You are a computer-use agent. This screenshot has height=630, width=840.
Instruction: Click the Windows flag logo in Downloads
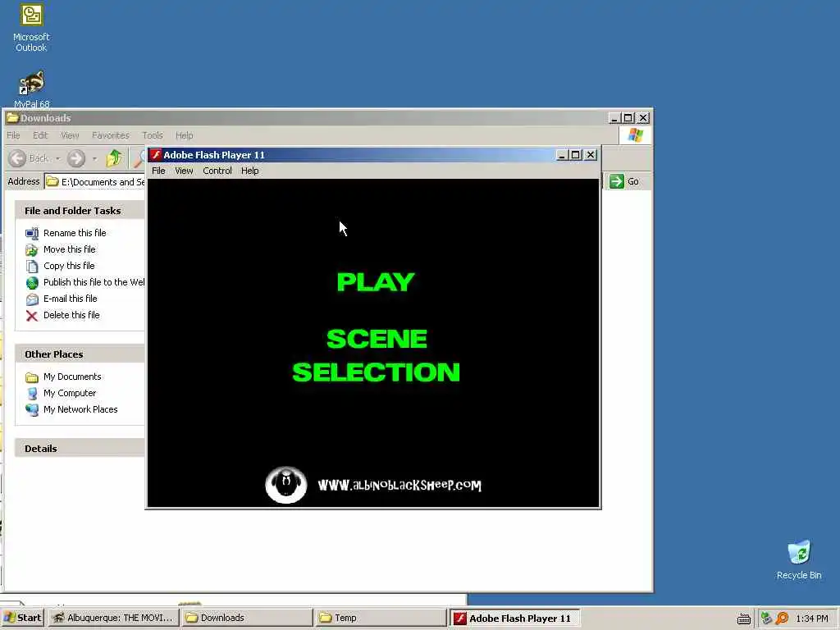tap(636, 135)
